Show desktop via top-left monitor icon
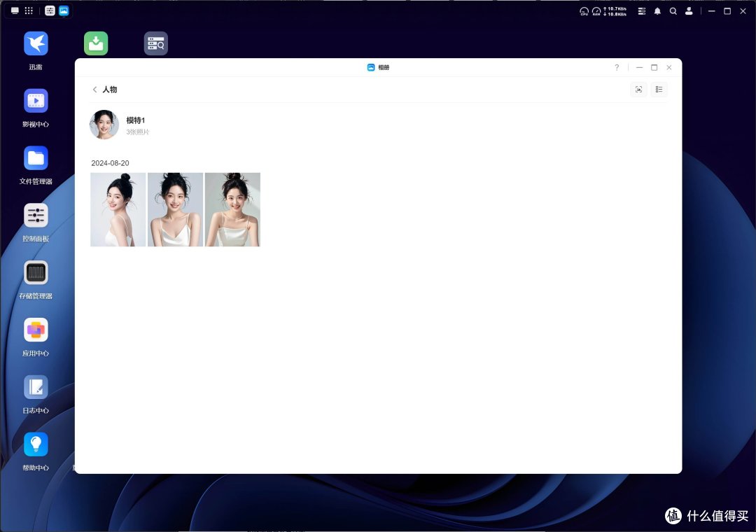The image size is (756, 532). coord(15,10)
